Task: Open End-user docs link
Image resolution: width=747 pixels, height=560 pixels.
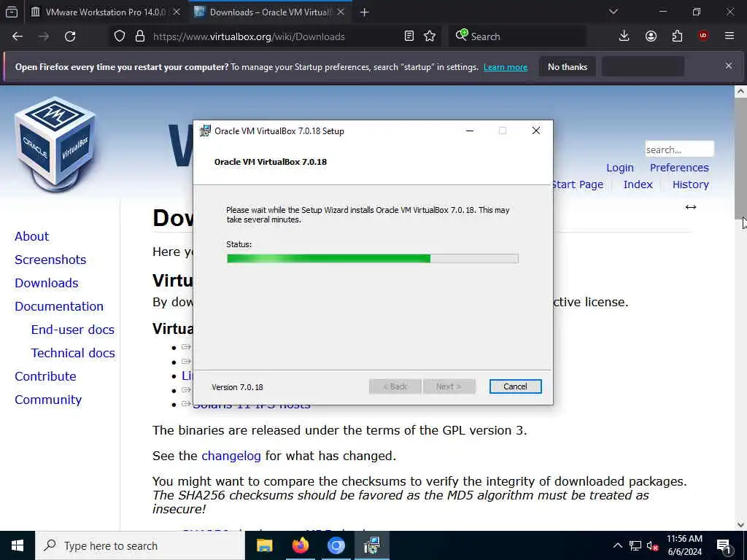Action: click(72, 330)
